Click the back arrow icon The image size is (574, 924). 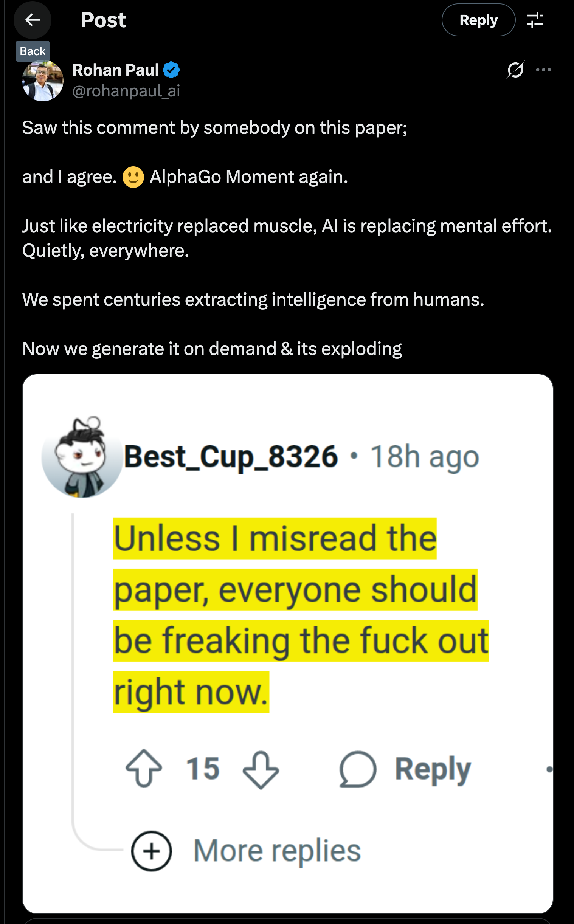pyautogui.click(x=32, y=20)
